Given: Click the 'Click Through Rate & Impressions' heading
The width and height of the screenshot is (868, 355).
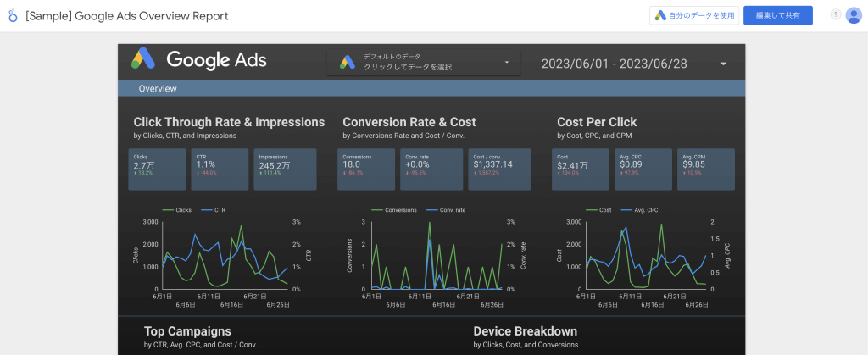Looking at the screenshot, I should pos(229,122).
